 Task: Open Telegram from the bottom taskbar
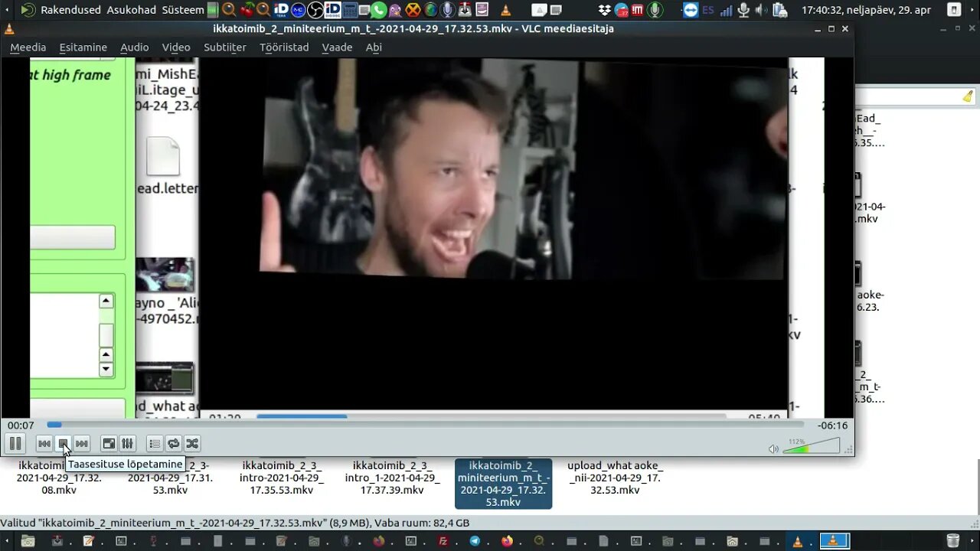[475, 542]
